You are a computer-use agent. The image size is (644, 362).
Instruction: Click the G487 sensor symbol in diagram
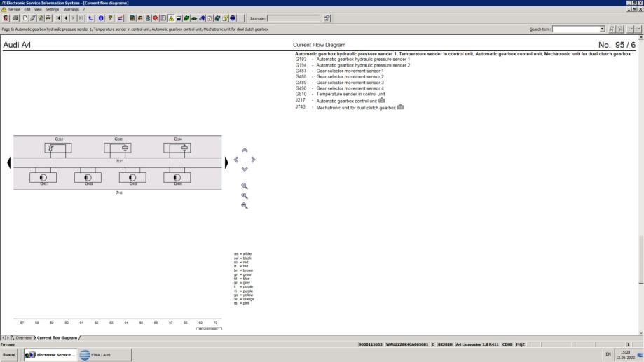(x=43, y=178)
